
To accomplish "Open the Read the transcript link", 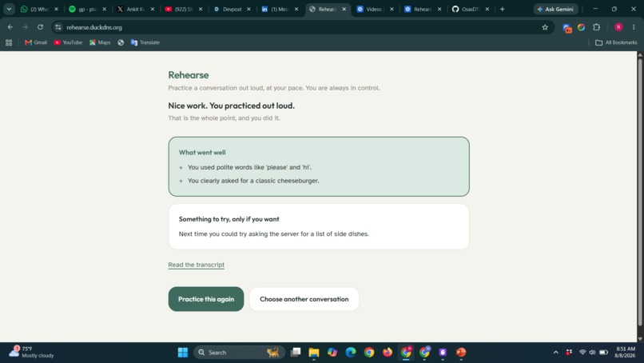I will tap(196, 265).
